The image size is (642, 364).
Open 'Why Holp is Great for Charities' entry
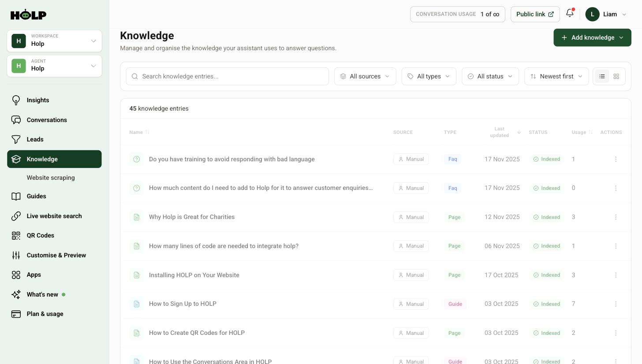[x=192, y=217]
